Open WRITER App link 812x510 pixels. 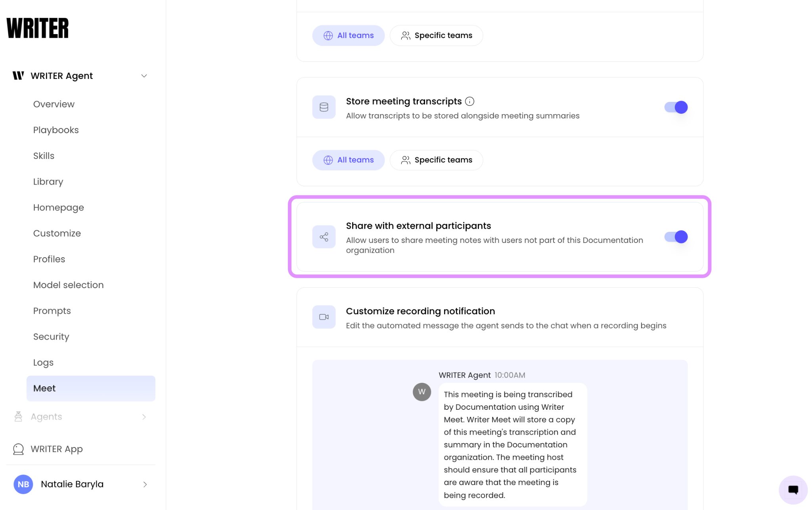57,449
